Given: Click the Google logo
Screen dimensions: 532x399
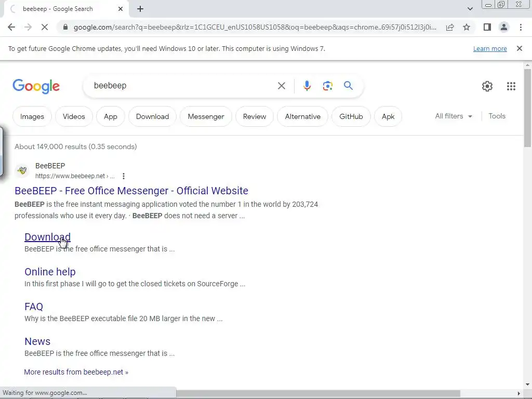Looking at the screenshot, I should pos(36,86).
